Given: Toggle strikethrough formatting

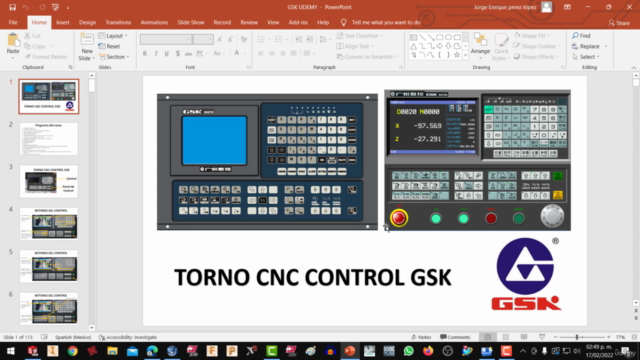Looking at the screenshot, I should 188,53.
